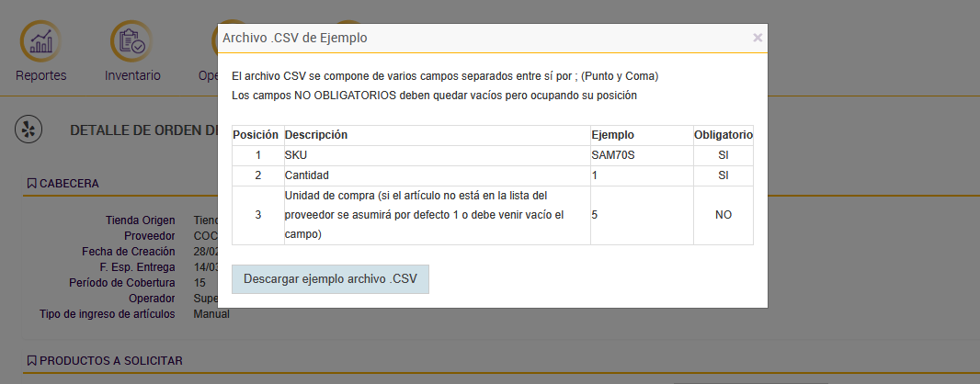Select the NO cell in Obligatorio column
This screenshot has width=980, height=384.
(723, 215)
